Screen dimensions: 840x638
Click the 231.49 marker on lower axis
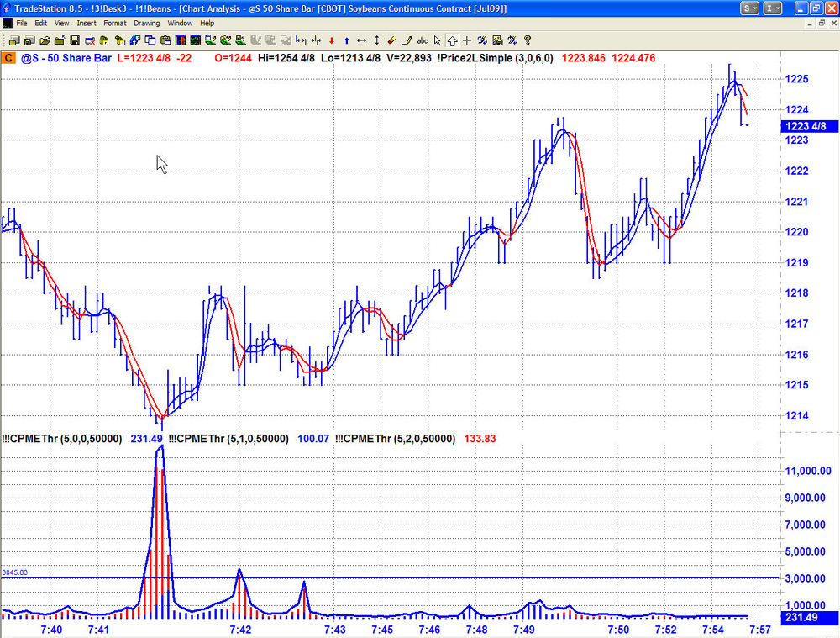tap(808, 617)
